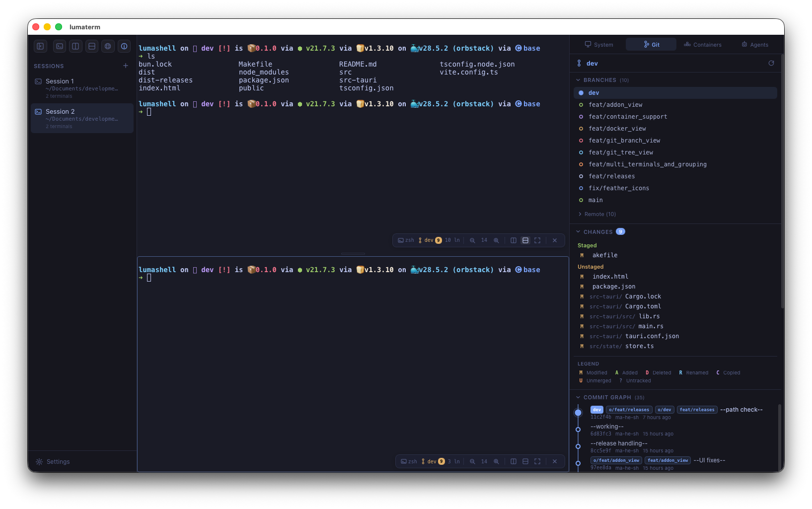Refresh the Git branches list
Image resolution: width=812 pixels, height=509 pixels.
click(x=771, y=63)
